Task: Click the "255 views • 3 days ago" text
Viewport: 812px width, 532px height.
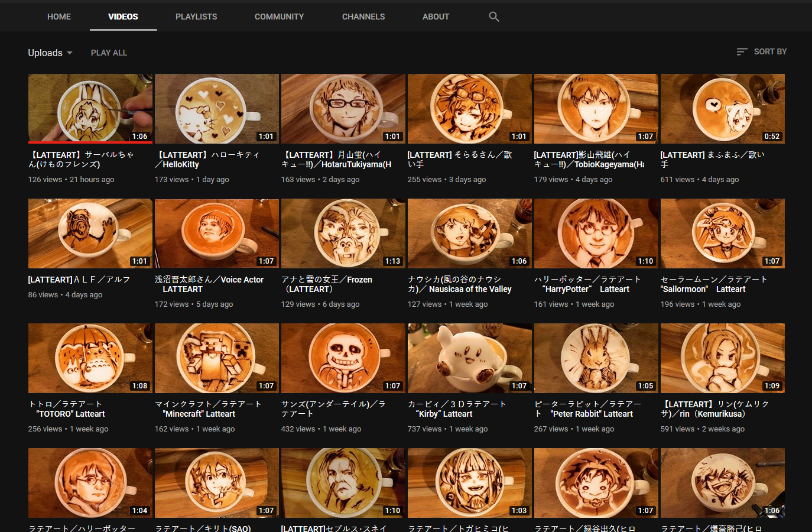Action: point(447,179)
